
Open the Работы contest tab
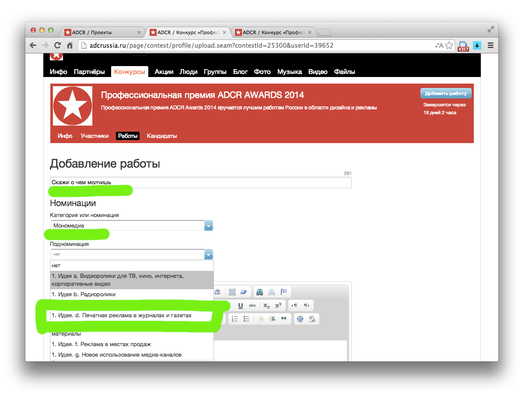pyautogui.click(x=128, y=136)
